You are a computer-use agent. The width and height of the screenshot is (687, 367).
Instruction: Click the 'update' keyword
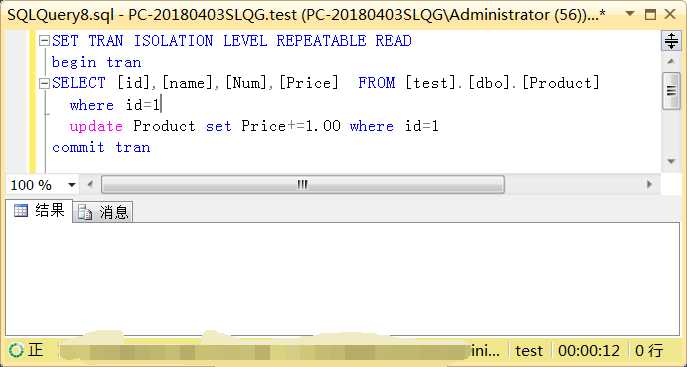click(96, 127)
